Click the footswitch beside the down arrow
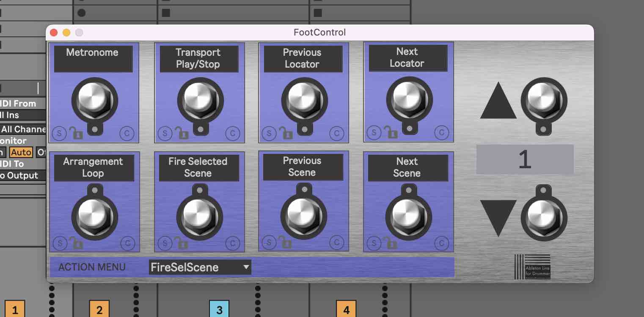The image size is (644, 317). (x=544, y=218)
